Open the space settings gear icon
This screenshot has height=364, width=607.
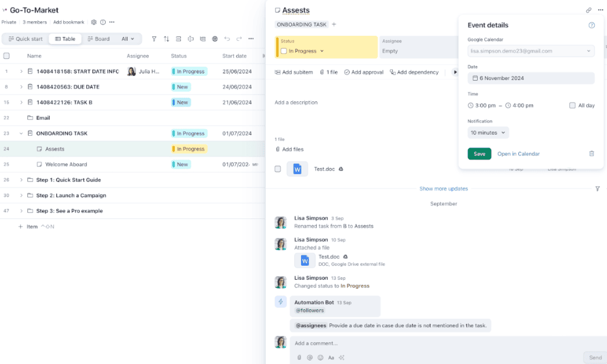click(x=93, y=22)
